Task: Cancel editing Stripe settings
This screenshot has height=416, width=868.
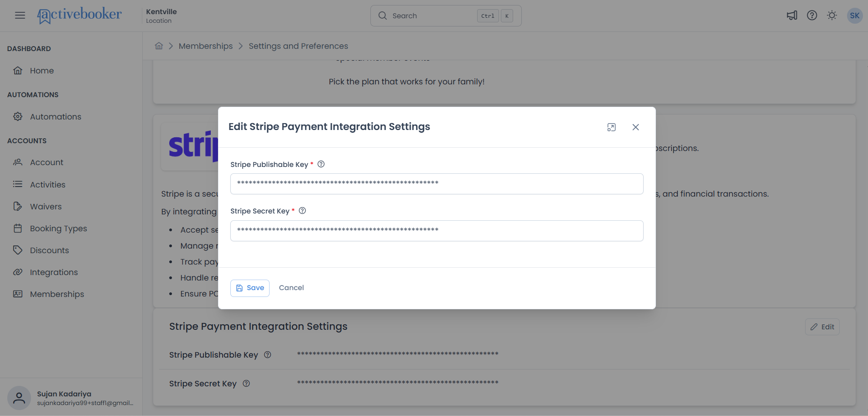Action: point(291,288)
